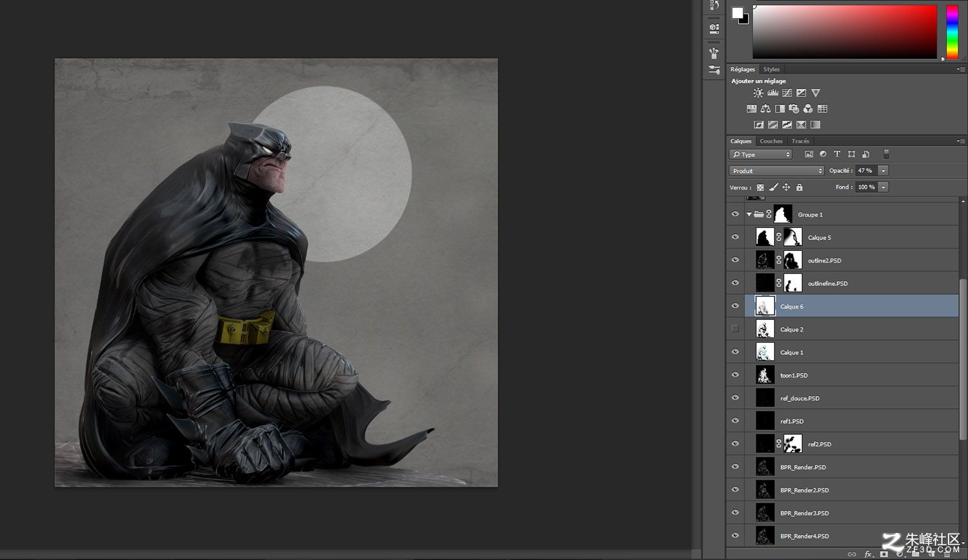
Task: Toggle lock image pixels (brush)
Action: click(773, 187)
